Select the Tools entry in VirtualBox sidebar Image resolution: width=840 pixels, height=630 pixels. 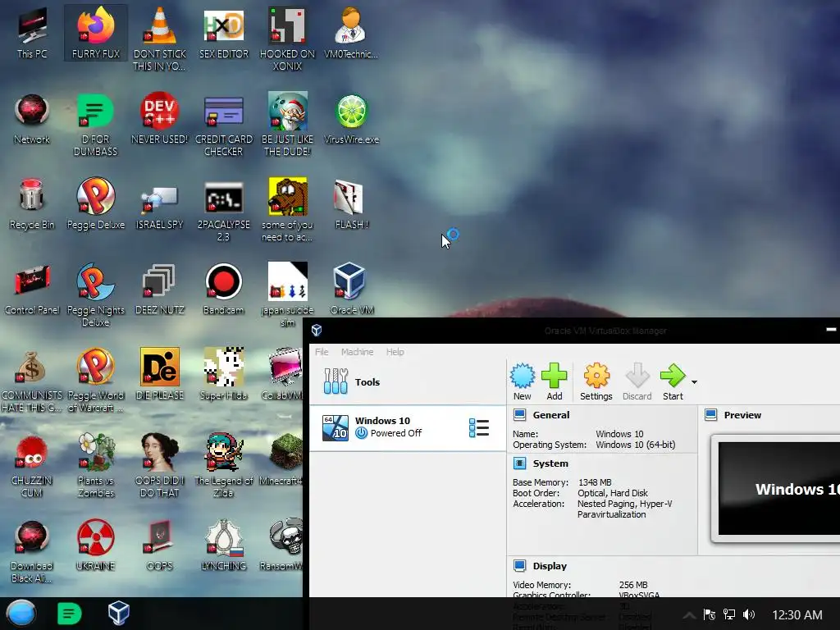[x=407, y=382]
